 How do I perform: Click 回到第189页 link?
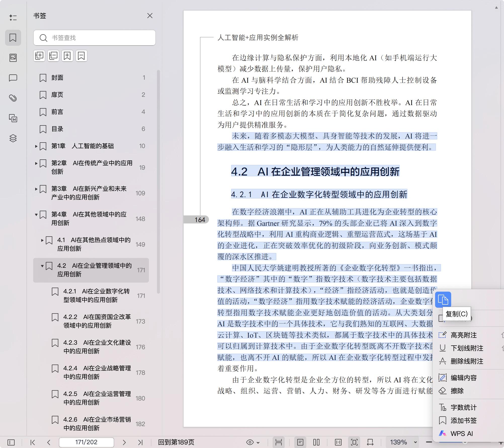click(x=176, y=442)
